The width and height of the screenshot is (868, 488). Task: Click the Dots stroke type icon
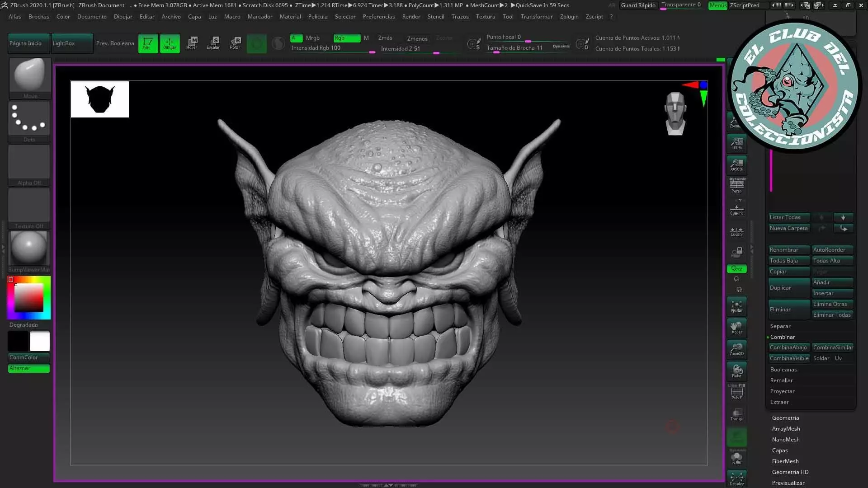(x=29, y=119)
